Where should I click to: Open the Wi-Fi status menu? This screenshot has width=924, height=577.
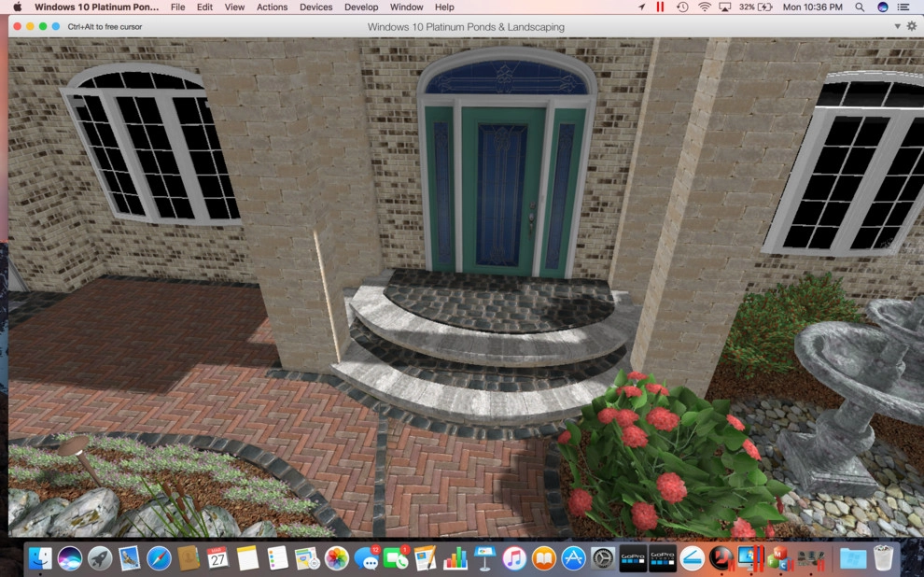pos(704,7)
